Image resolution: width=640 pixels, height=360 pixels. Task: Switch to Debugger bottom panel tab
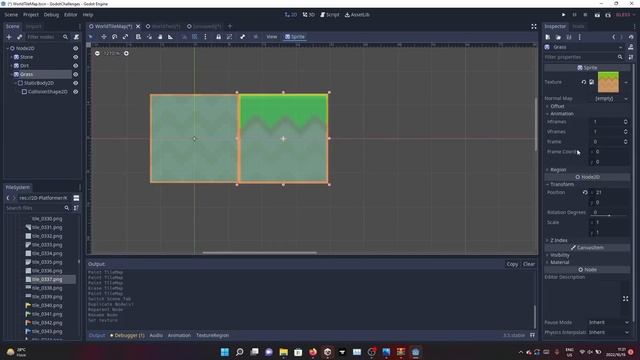[127, 336]
